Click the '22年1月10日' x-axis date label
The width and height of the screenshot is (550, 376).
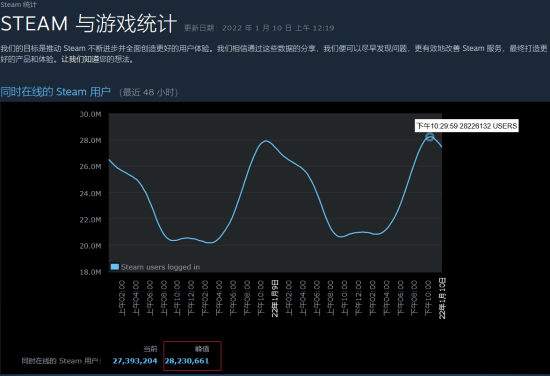coord(442,298)
